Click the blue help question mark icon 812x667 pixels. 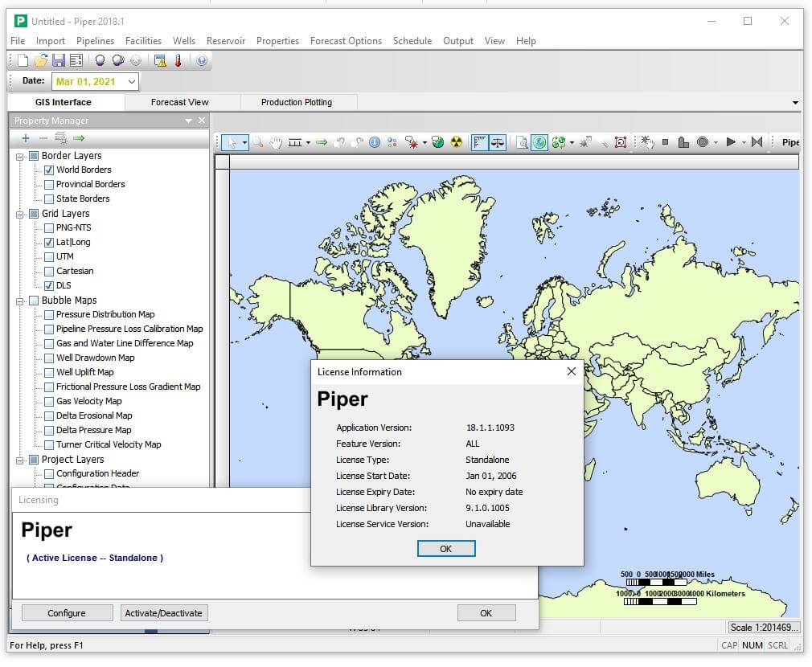pos(202,60)
